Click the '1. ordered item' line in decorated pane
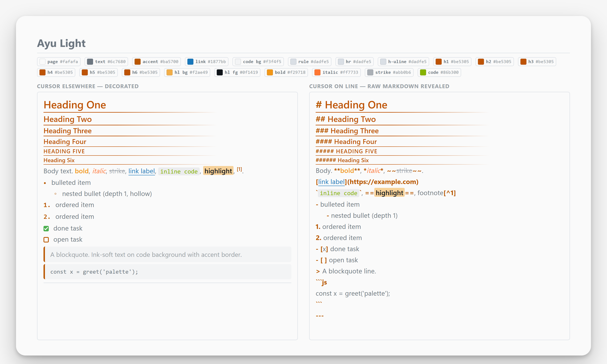Screen dimensions: 607x364 point(69,205)
